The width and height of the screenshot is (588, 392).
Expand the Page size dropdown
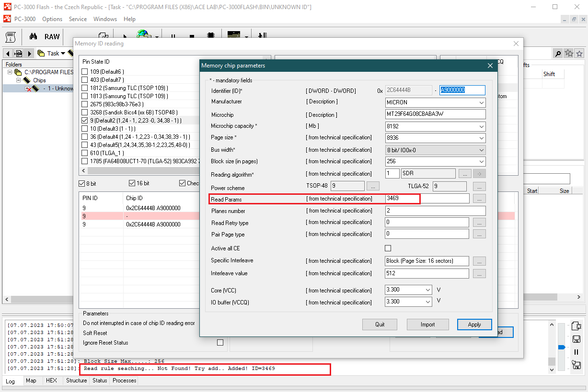(x=435, y=138)
